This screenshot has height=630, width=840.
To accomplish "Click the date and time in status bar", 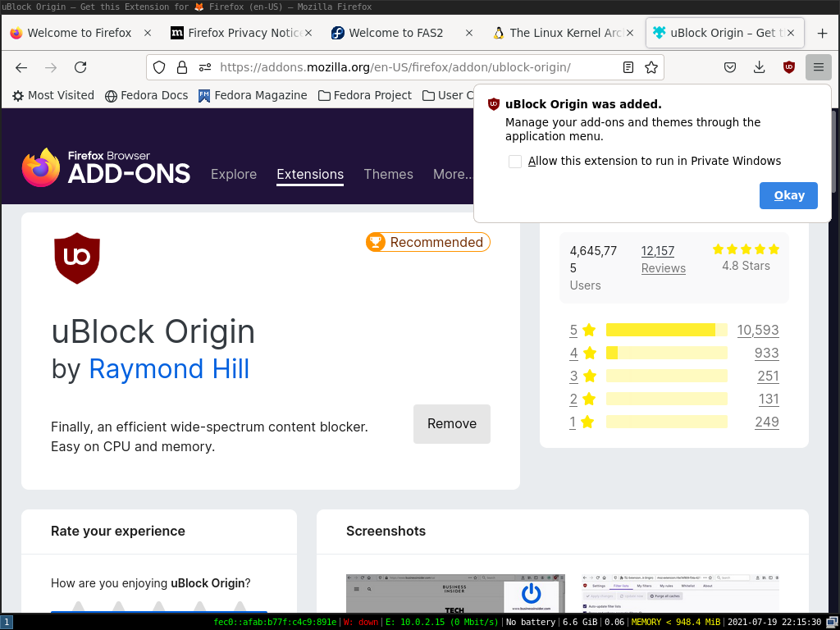I will (x=774, y=622).
